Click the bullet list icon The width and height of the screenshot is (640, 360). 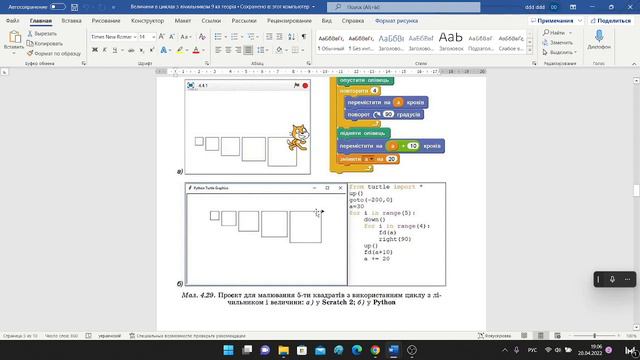[218, 37]
